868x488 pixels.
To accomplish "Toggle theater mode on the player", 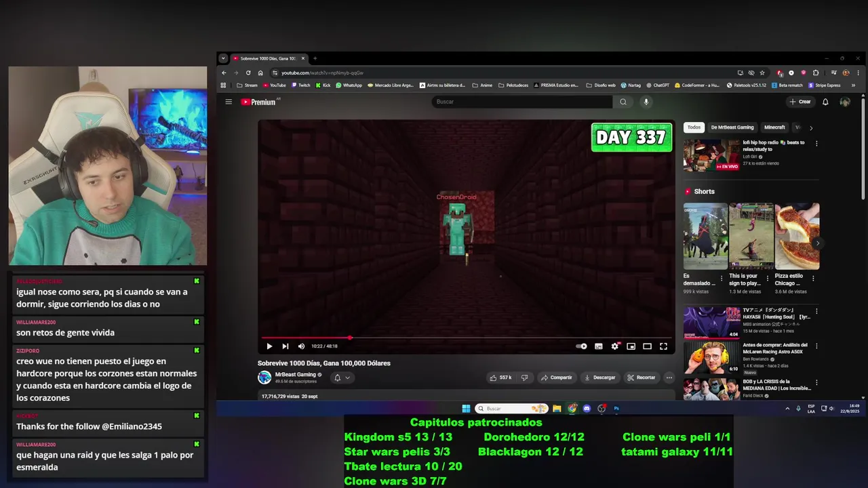I will tap(647, 346).
